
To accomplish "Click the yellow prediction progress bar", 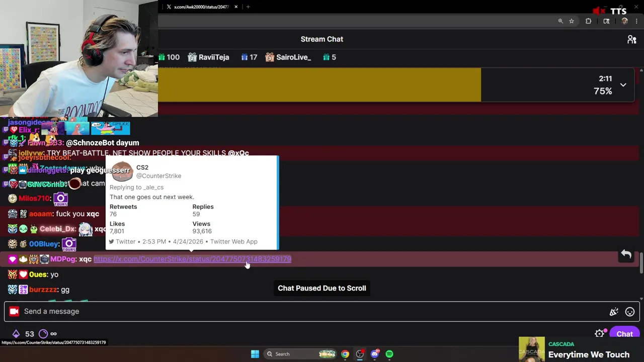I will coord(319,85).
